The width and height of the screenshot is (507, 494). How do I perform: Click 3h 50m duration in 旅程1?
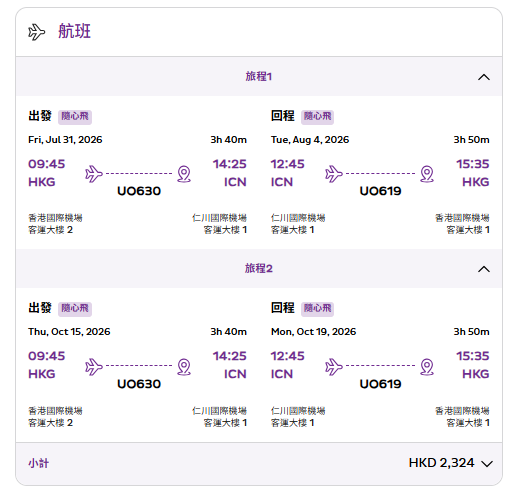point(471,140)
